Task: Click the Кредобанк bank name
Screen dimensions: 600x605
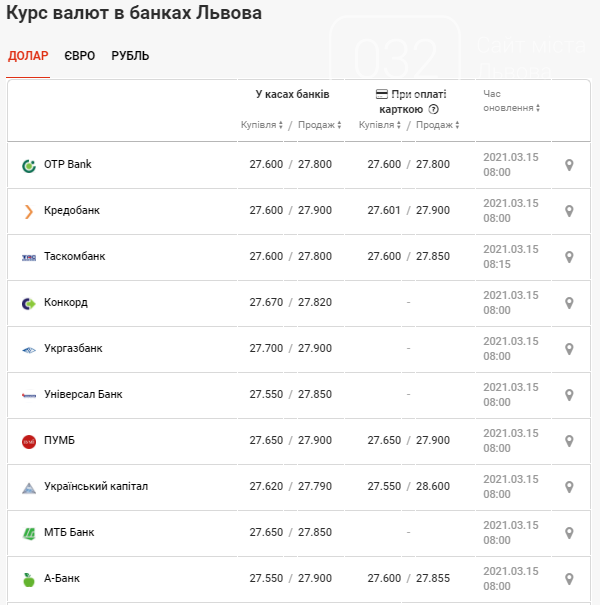Action: pos(72,210)
